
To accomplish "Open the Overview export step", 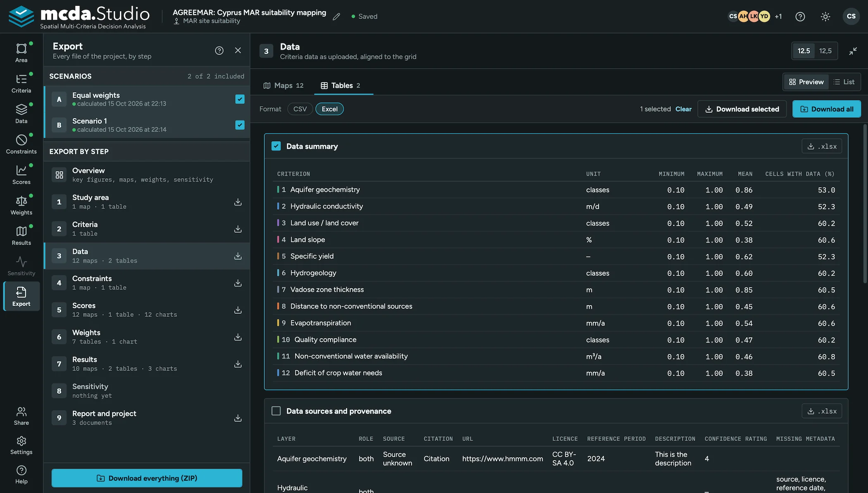I will click(x=147, y=175).
